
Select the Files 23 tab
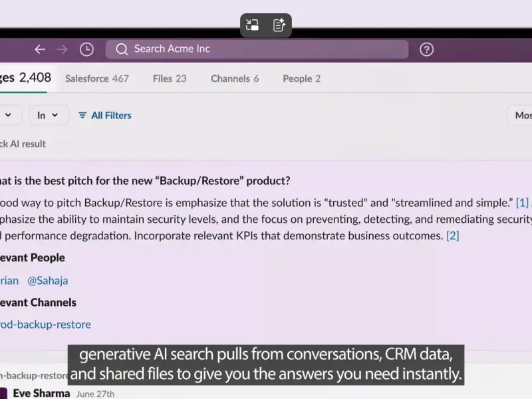(x=170, y=78)
